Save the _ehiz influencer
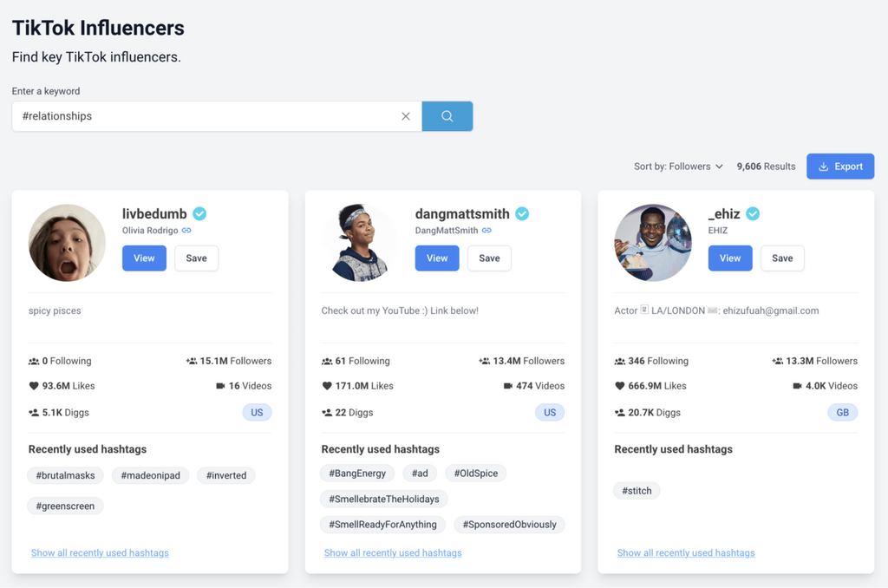 782,258
